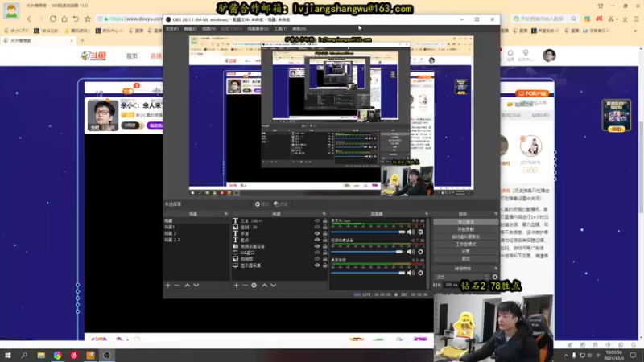Open OBS 场景集合(S) menu
The image size is (644, 362).
coord(258,29)
